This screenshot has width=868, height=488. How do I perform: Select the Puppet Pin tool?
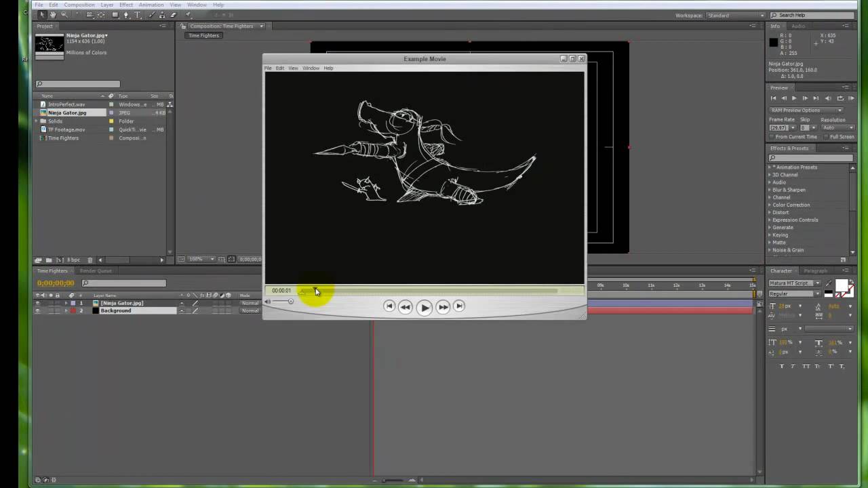[x=188, y=14]
